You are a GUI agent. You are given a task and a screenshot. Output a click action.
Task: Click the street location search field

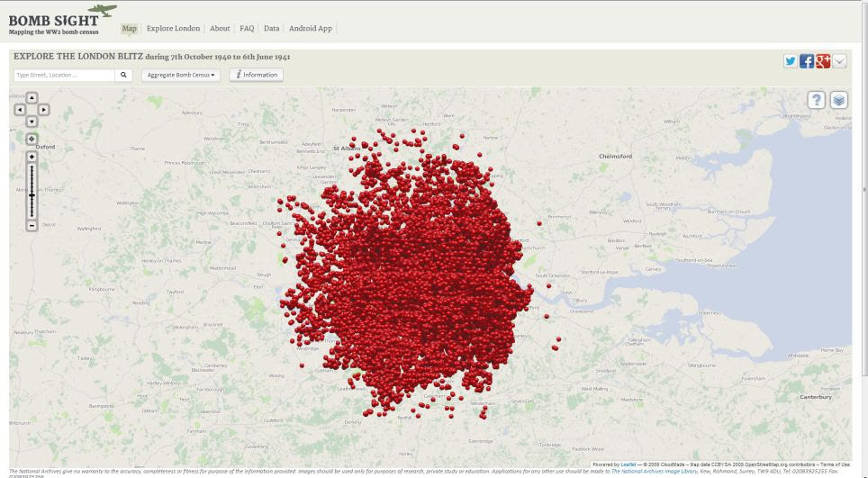64,75
